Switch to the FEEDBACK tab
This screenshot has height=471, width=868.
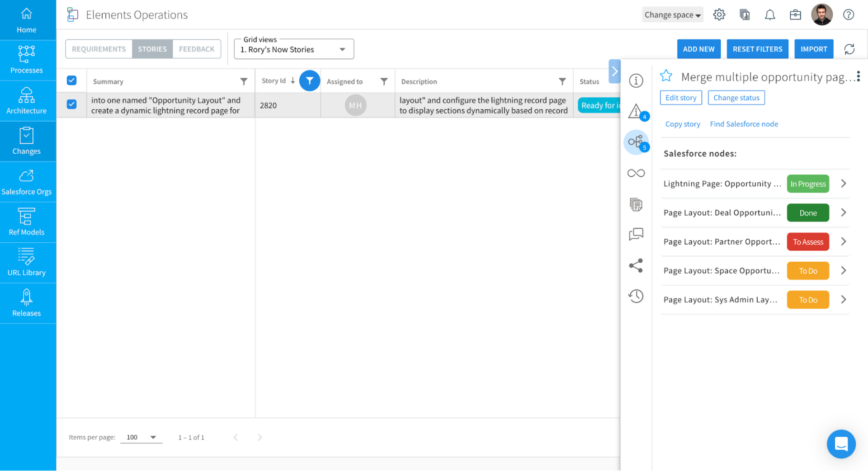coord(196,49)
